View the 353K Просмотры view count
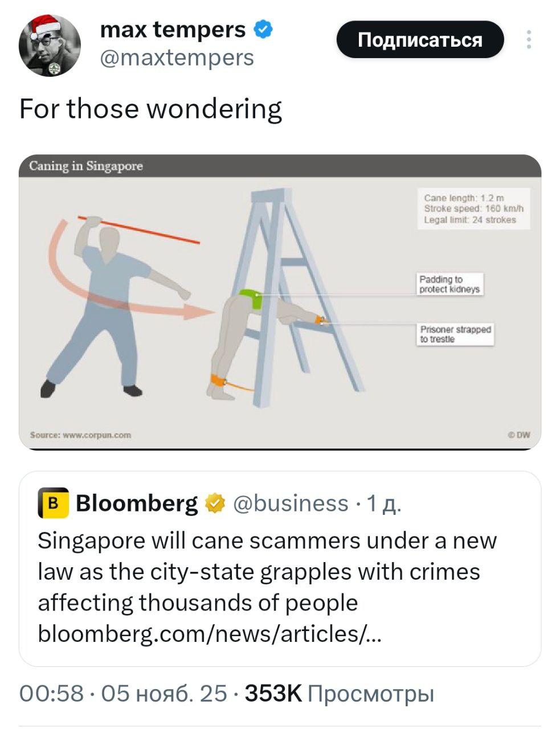The image size is (560, 729). pos(339,694)
